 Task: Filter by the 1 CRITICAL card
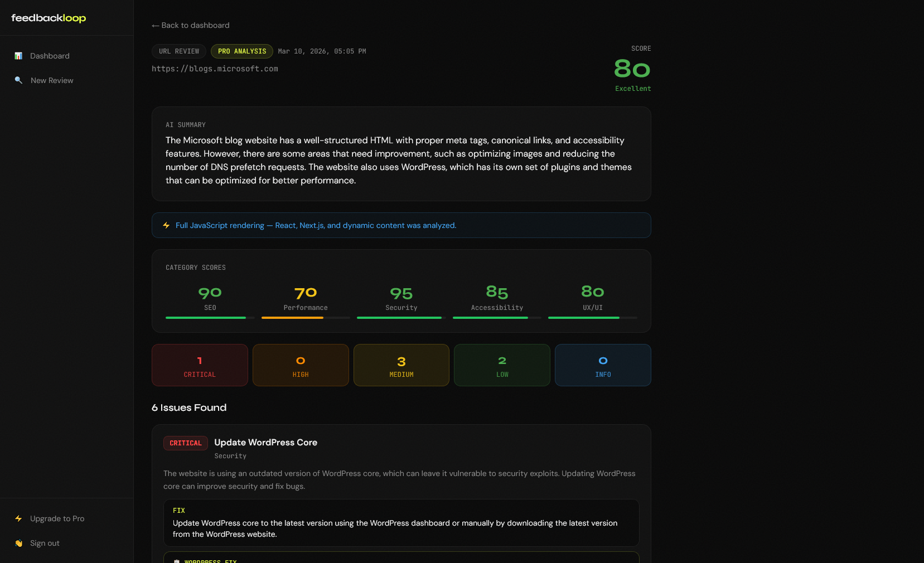pos(200,365)
